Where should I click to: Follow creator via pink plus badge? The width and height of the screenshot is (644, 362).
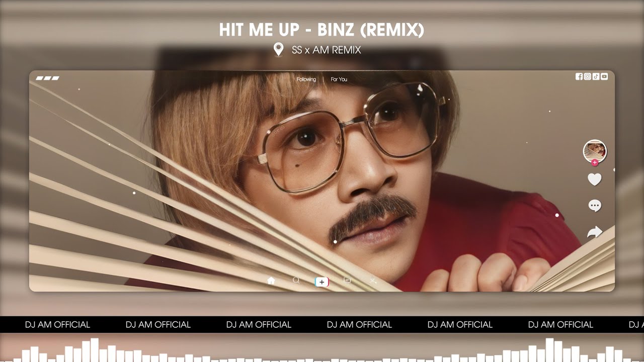point(595,162)
